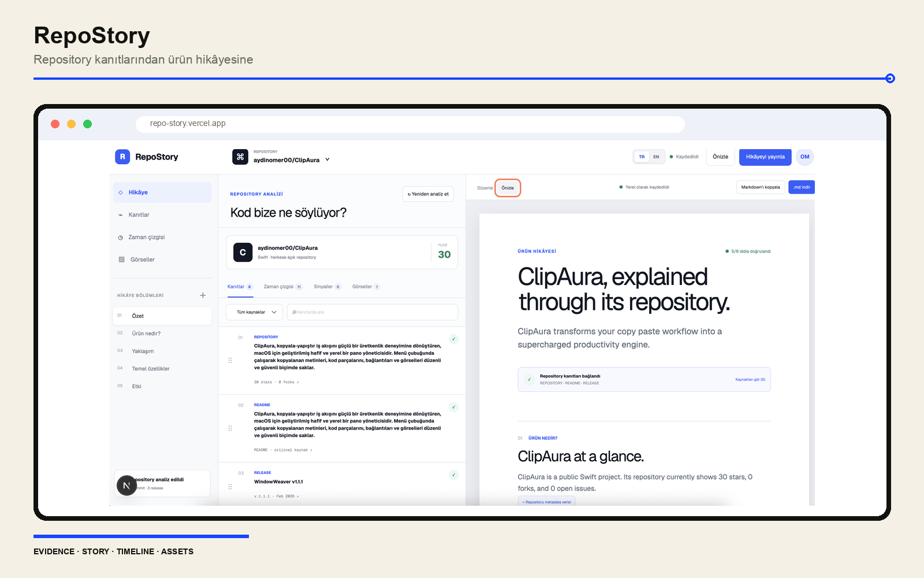The image size is (924, 578).
Task: Open the OM user avatar
Action: point(805,157)
